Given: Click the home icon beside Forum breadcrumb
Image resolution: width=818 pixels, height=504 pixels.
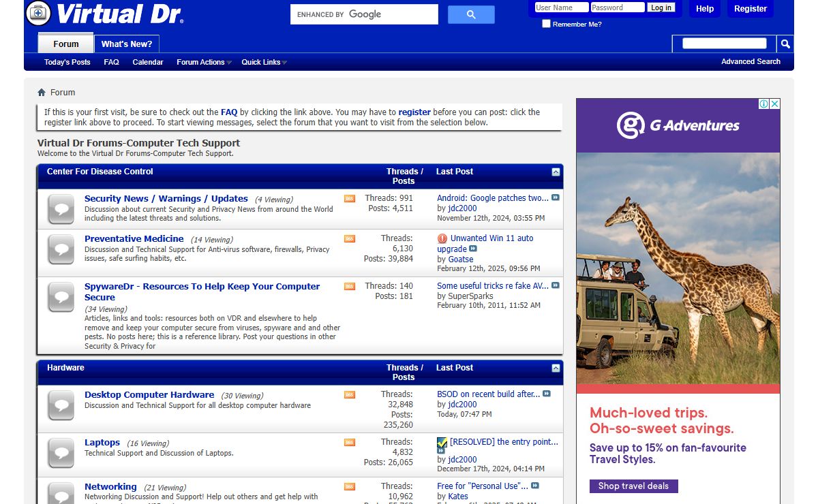Looking at the screenshot, I should click(x=42, y=93).
